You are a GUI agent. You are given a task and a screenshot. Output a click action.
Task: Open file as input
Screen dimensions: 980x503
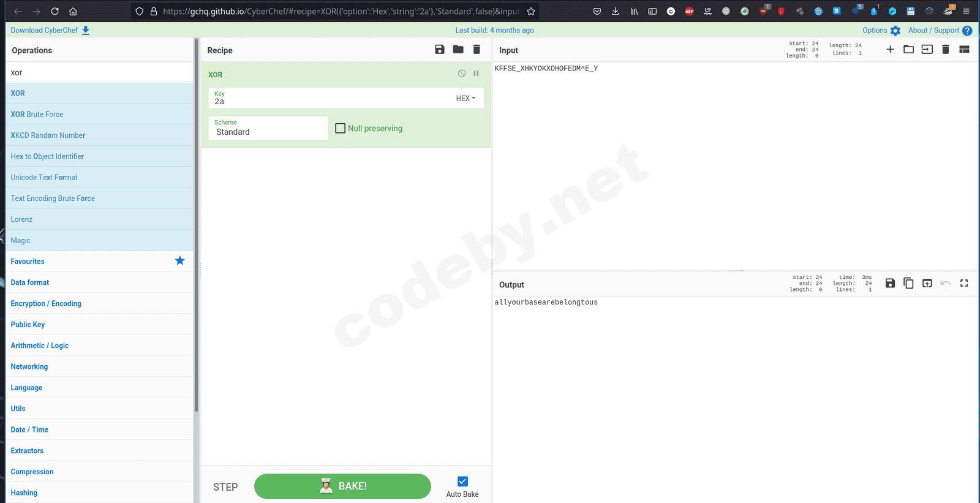927,50
